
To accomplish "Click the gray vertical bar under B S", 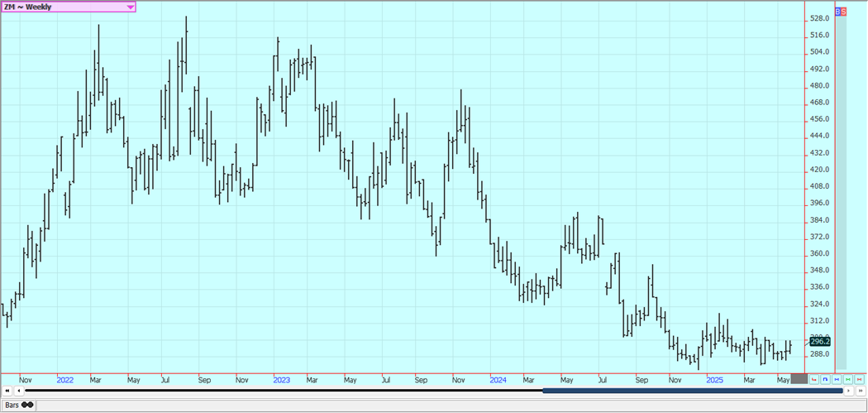I will [841, 192].
